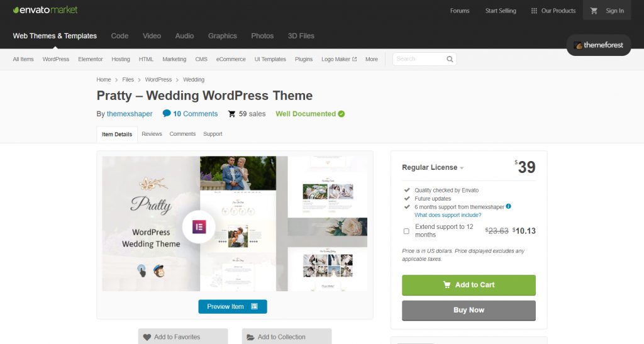Open Marketing in subnavigation
Viewport: 644px width, 344px height.
tap(174, 59)
